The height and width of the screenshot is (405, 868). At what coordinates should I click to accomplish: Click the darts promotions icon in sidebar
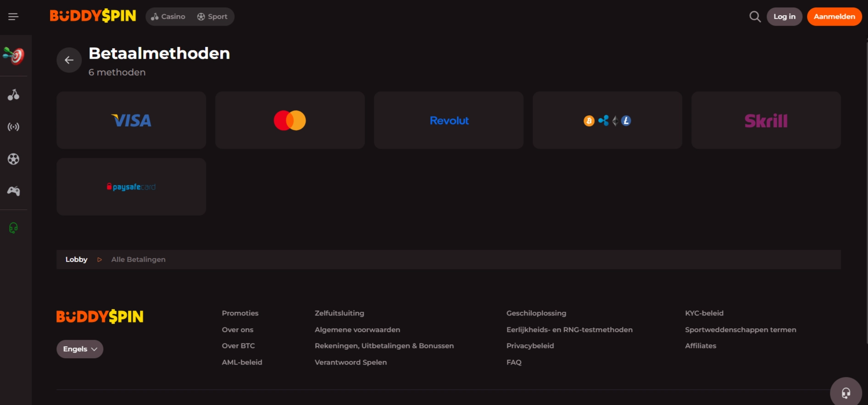(x=13, y=56)
